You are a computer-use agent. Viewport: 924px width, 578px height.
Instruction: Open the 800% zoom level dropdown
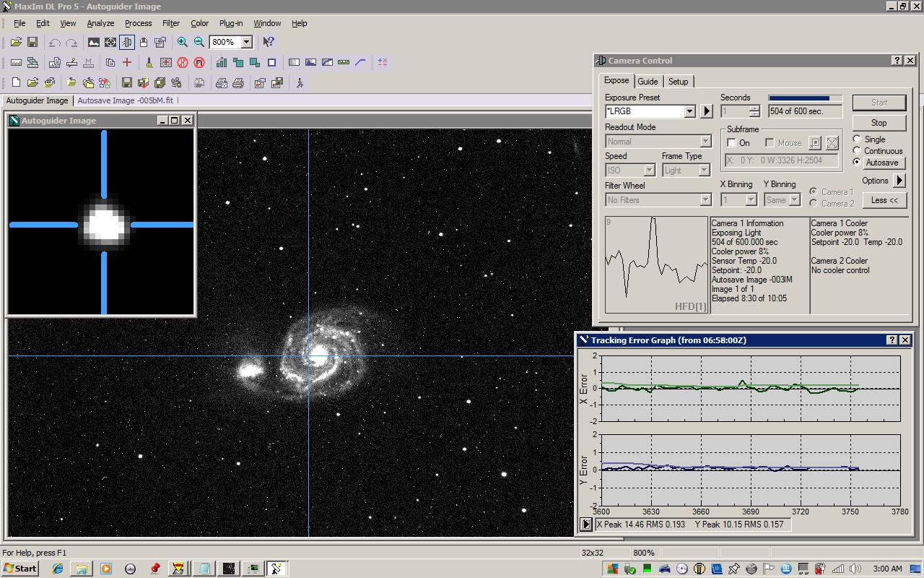246,42
